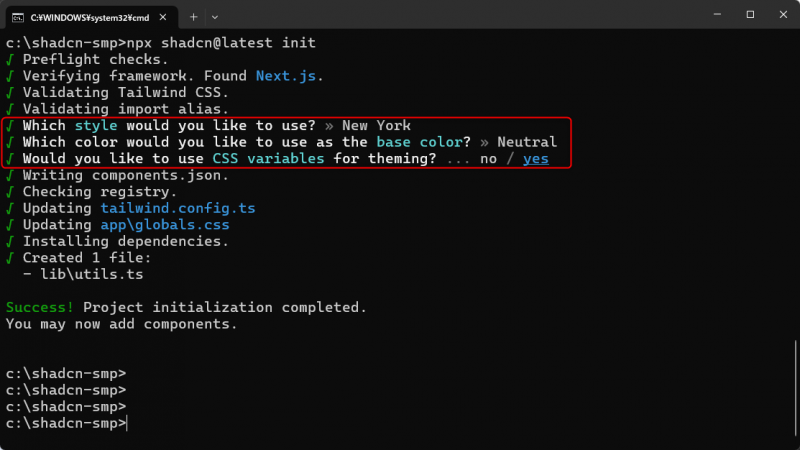Click the 'New York' style answer
The width and height of the screenshot is (800, 450).
375,126
